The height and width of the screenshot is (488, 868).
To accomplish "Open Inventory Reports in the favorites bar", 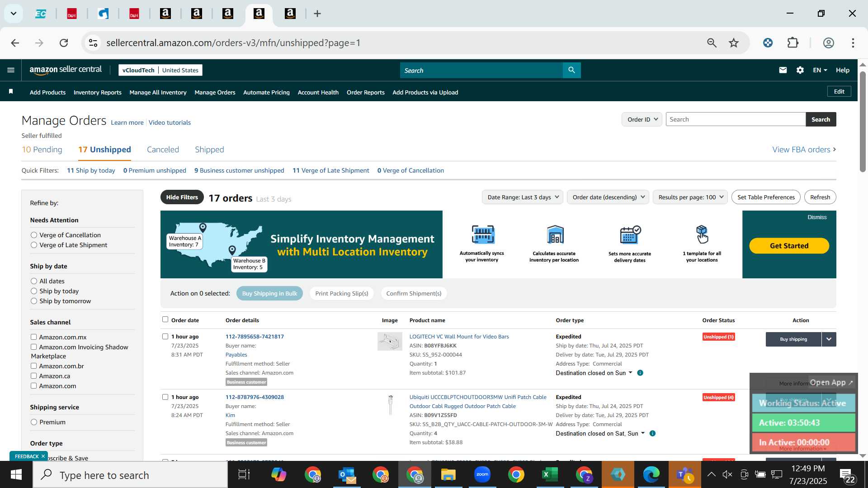I will (x=98, y=92).
